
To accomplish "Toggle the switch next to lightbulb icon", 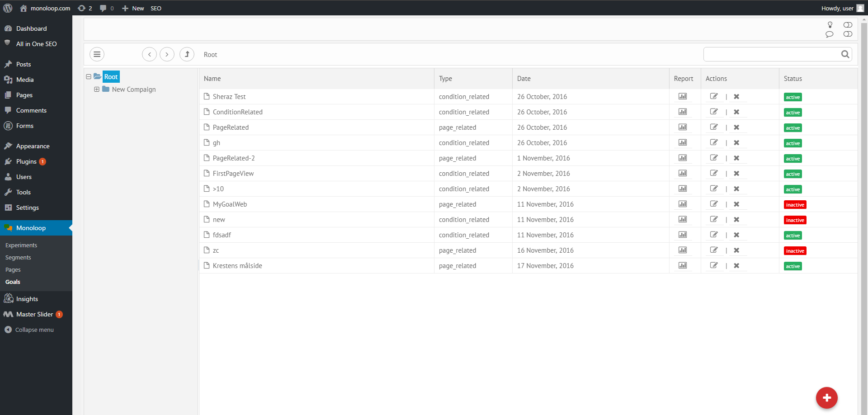I will (x=848, y=25).
